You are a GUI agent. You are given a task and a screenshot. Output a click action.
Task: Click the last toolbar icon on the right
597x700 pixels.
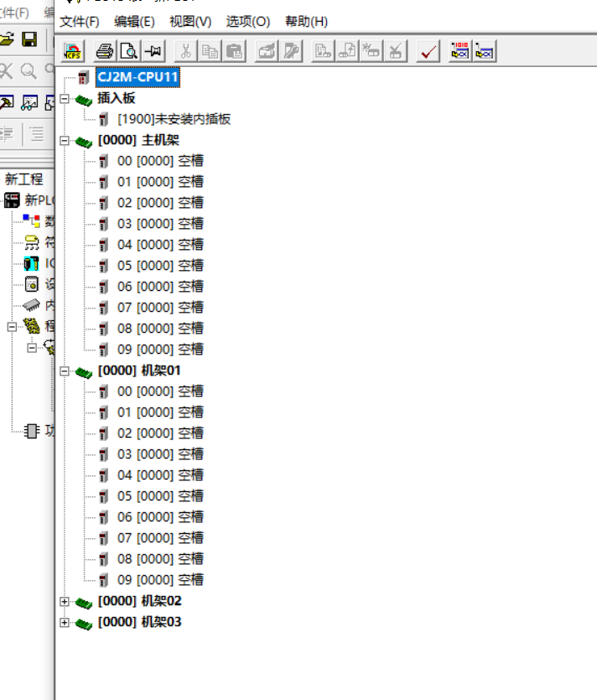485,51
